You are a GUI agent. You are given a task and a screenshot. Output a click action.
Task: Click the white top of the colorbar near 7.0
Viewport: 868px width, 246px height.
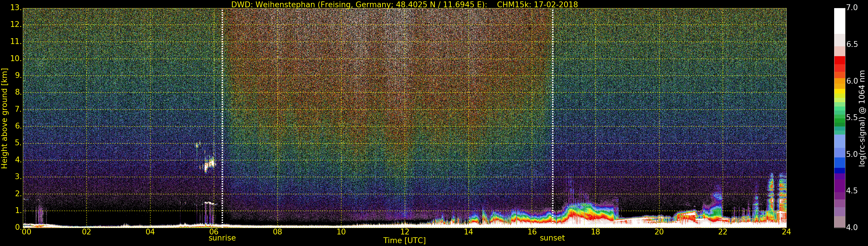(x=839, y=20)
